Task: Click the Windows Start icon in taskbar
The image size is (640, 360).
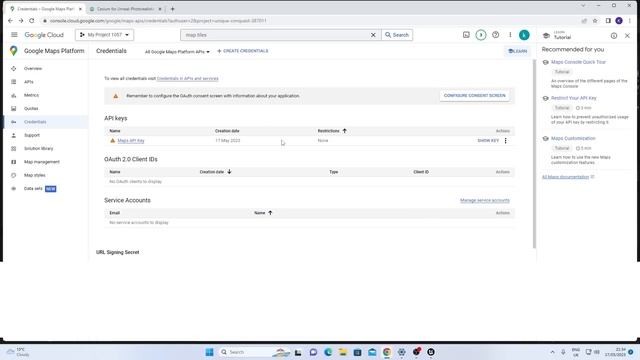Action: click(x=209, y=352)
